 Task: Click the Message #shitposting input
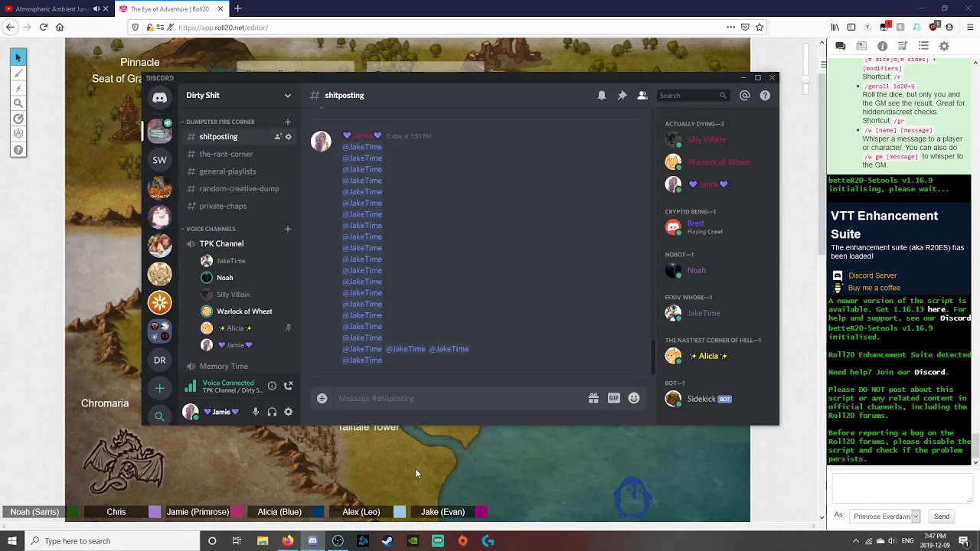(x=459, y=398)
